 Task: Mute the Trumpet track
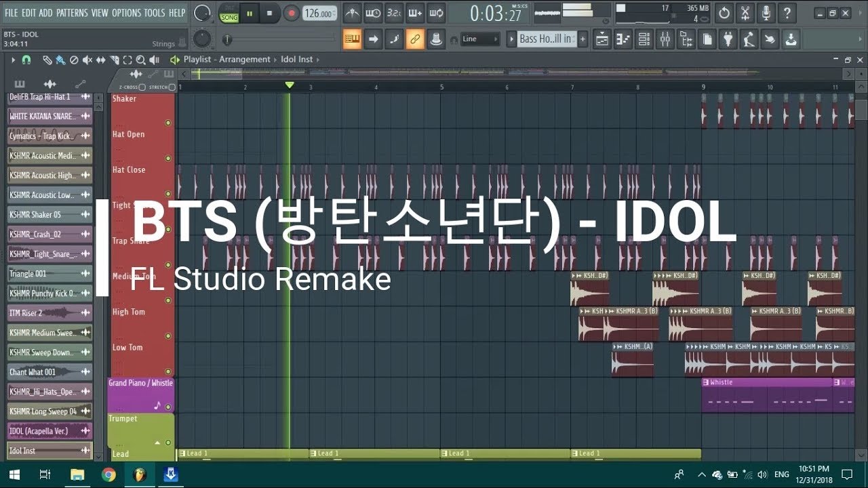(x=168, y=443)
